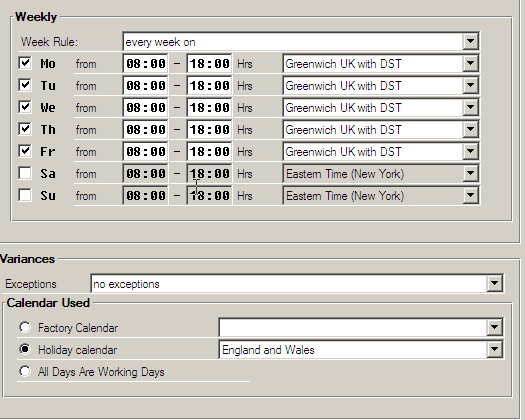This screenshot has height=420, width=525.
Task: Click Monday's start time field
Action: (146, 64)
